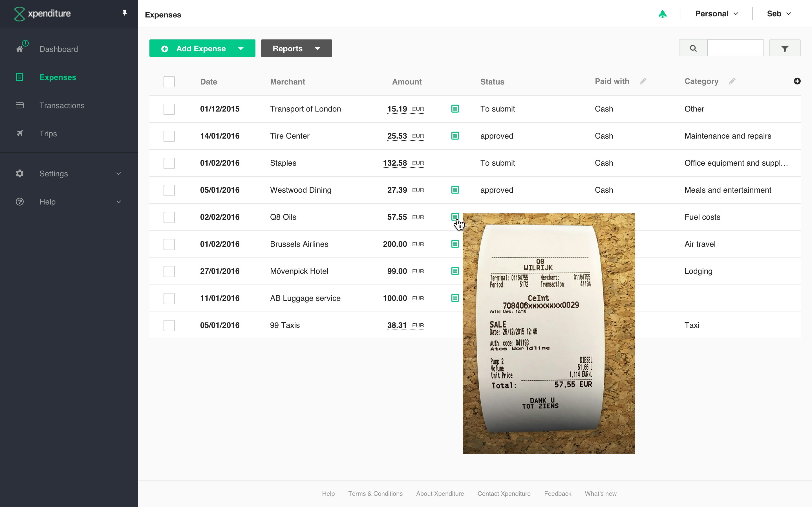View the receipt icon for Transport of London

click(455, 109)
